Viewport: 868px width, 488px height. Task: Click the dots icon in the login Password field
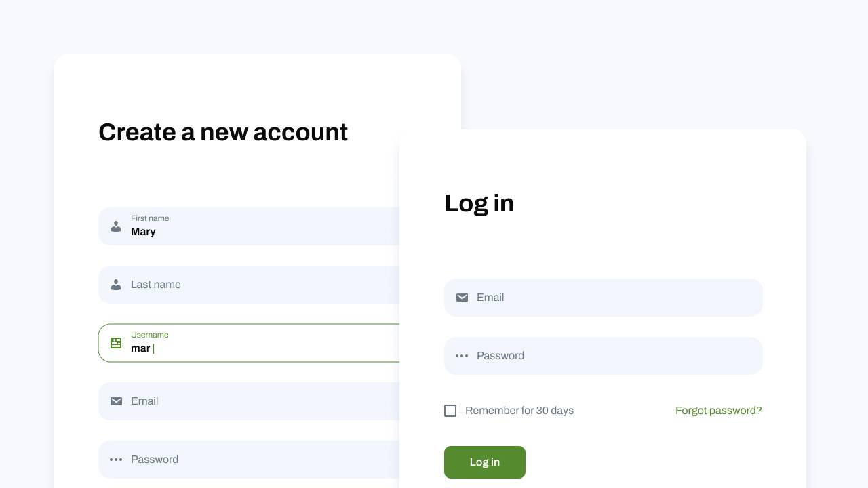click(x=462, y=356)
